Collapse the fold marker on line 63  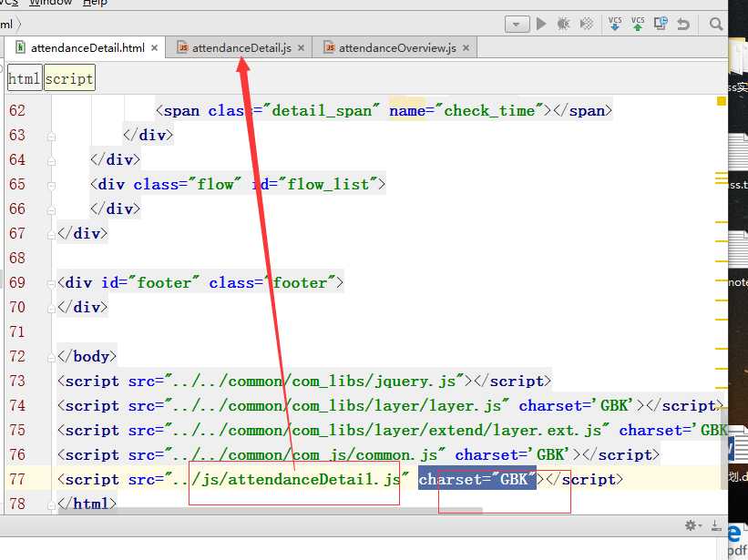[x=52, y=137]
